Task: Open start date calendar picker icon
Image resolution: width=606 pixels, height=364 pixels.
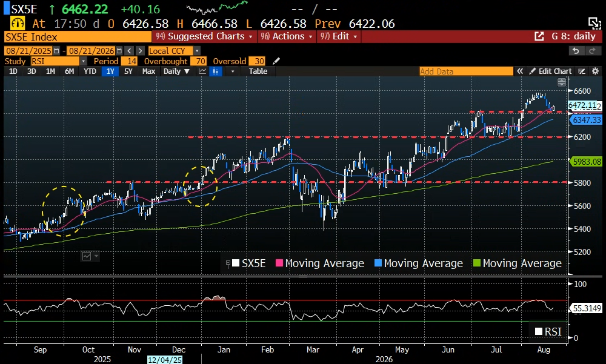Action: (x=56, y=51)
